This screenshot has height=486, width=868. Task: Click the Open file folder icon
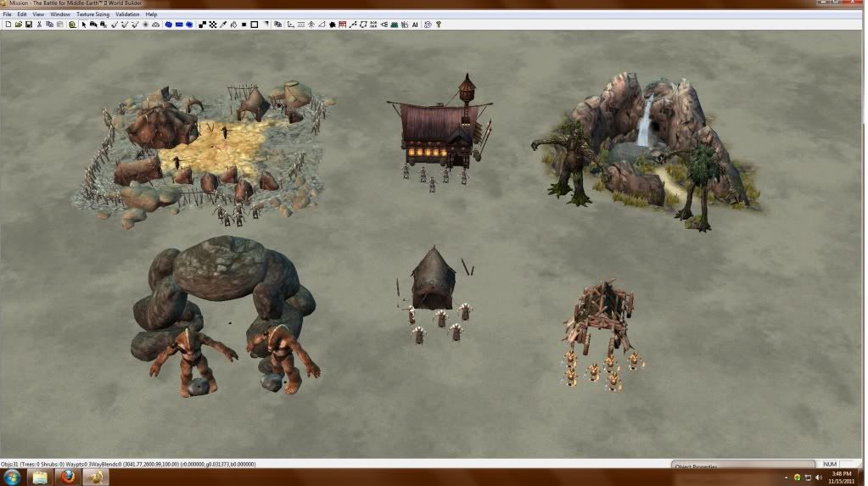(x=18, y=25)
